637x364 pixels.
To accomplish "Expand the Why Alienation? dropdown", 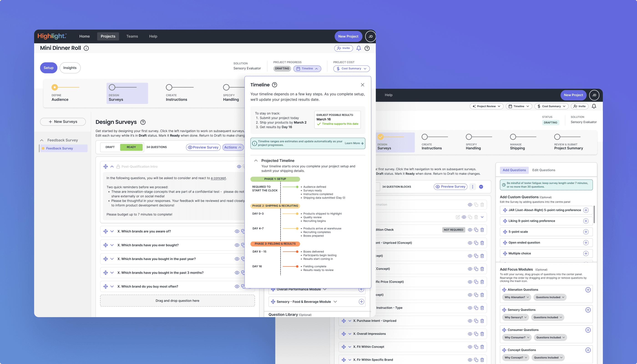I will (x=516, y=297).
